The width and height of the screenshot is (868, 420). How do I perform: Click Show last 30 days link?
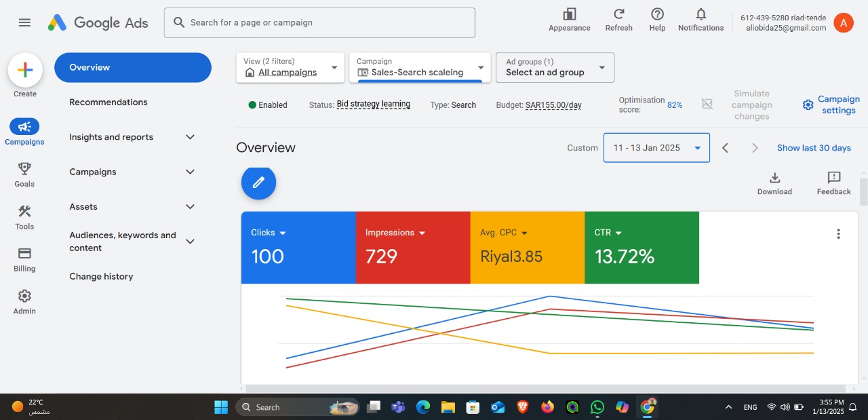[814, 148]
